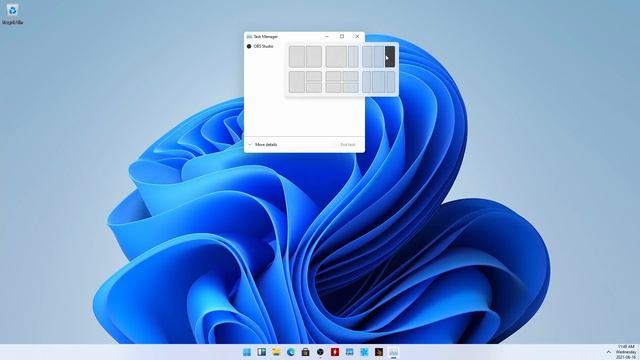
Task: Snap to narrow left zone of the narrow-wide-narrow layout
Action: 366,82
